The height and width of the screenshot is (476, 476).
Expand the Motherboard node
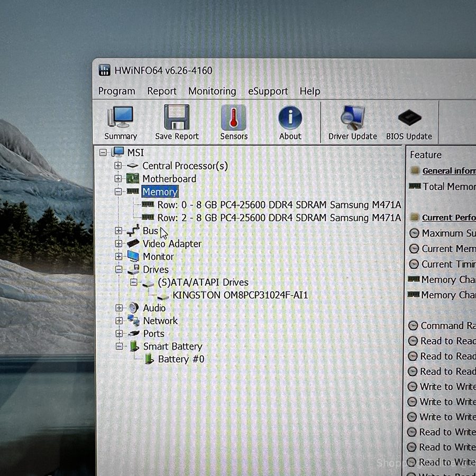pyautogui.click(x=118, y=178)
